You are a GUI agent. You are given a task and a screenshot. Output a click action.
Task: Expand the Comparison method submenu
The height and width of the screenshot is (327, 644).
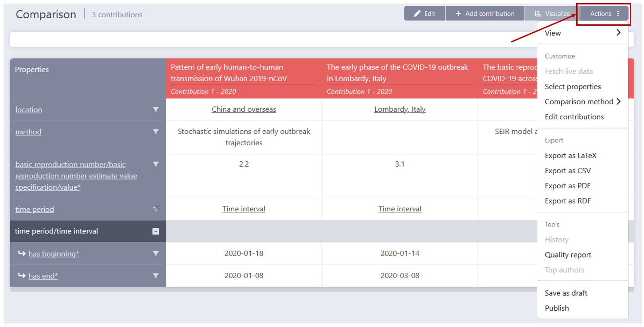pyautogui.click(x=582, y=101)
